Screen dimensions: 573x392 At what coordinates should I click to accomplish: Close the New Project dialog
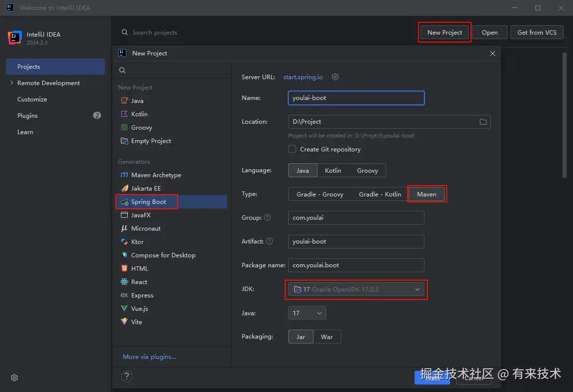pyautogui.click(x=493, y=53)
